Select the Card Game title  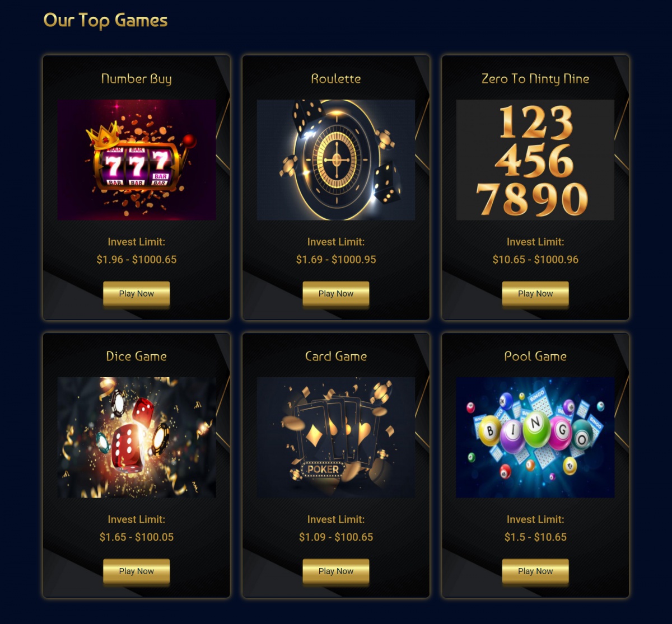[x=336, y=356]
